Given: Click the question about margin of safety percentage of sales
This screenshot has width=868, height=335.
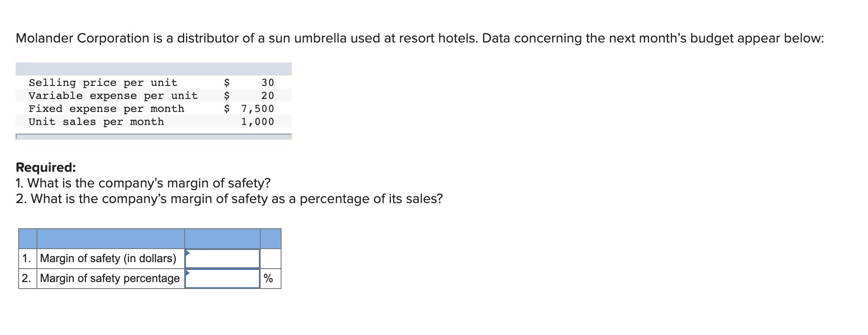Looking at the screenshot, I should [229, 199].
